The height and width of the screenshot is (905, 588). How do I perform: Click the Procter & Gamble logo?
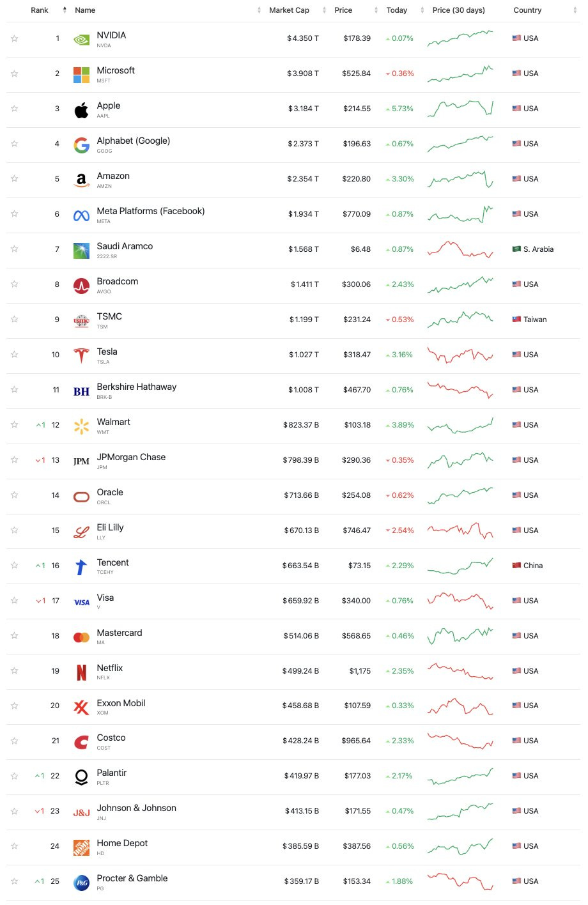coord(81,881)
